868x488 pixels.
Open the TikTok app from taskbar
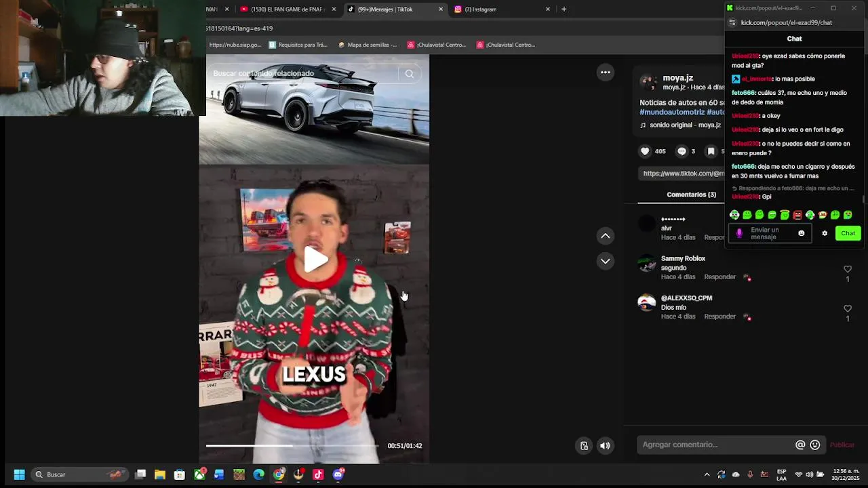[318, 474]
